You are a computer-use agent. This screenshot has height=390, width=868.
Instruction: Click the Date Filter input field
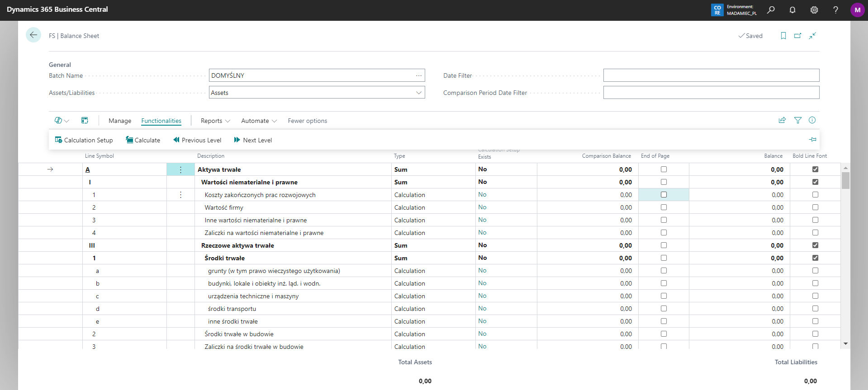[711, 75]
